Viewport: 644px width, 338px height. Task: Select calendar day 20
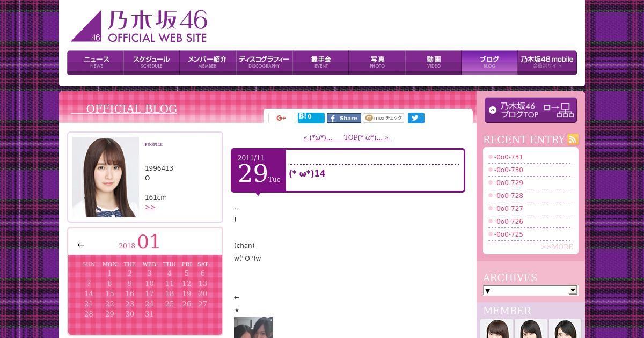pos(202,293)
